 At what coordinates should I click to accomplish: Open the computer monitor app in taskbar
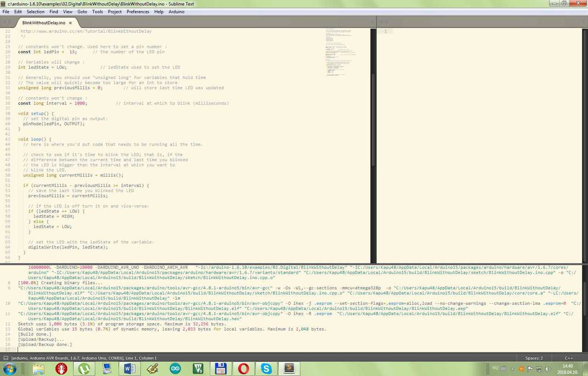(107, 369)
